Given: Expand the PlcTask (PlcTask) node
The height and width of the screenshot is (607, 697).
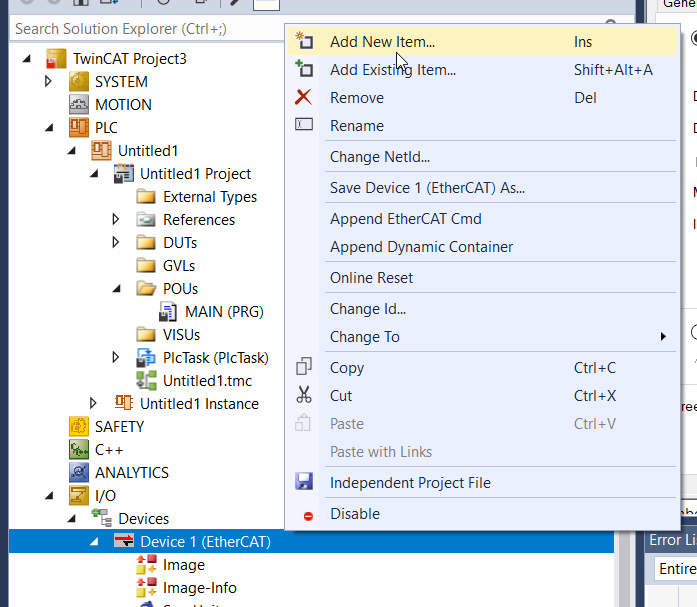Looking at the screenshot, I should pyautogui.click(x=116, y=358).
